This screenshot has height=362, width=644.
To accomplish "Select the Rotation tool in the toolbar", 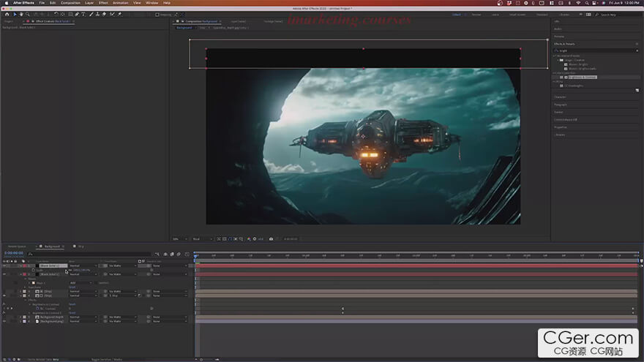I will [x=56, y=15].
